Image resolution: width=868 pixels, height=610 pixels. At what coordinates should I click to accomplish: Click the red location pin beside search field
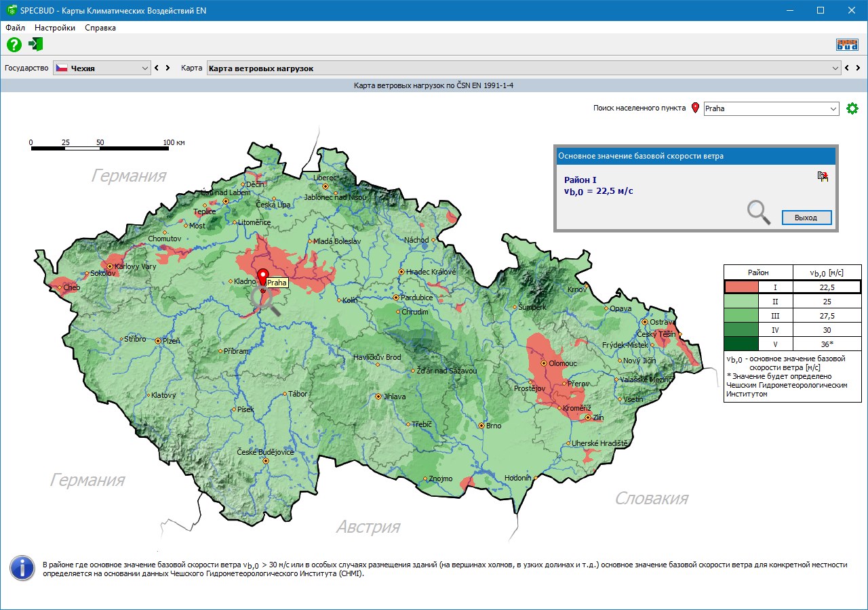tap(695, 108)
